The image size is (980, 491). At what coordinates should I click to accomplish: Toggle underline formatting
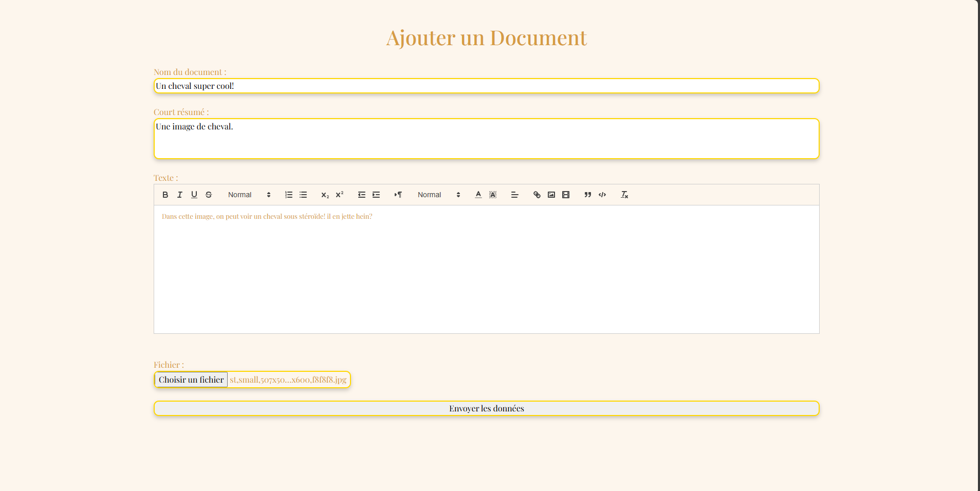pos(194,195)
